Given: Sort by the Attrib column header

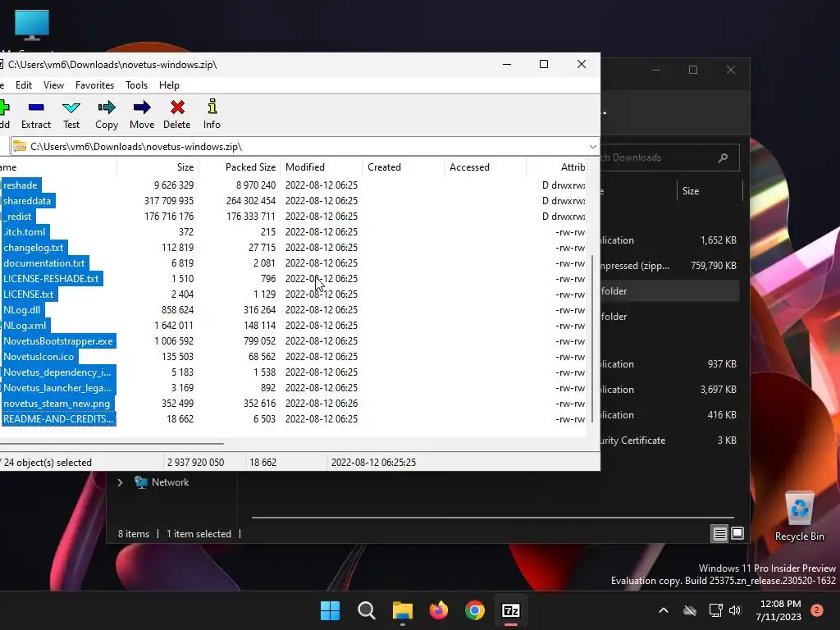Looking at the screenshot, I should 557,167.
